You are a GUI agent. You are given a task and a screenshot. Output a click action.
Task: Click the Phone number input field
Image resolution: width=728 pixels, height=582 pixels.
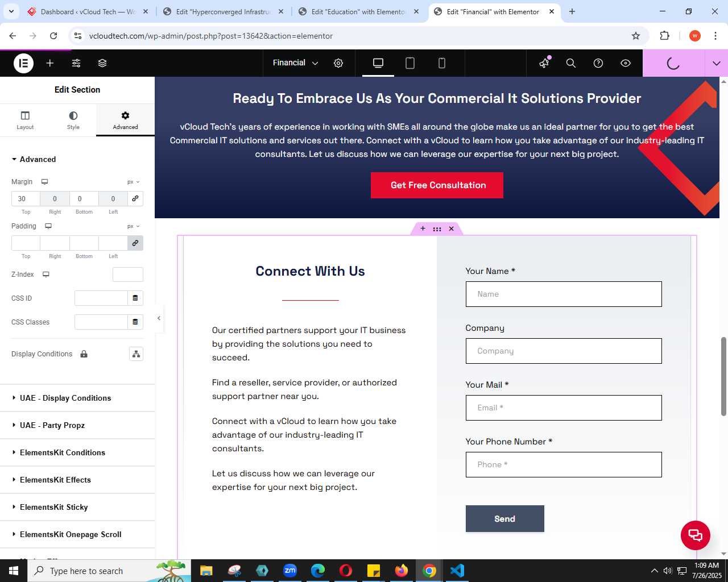[564, 464]
